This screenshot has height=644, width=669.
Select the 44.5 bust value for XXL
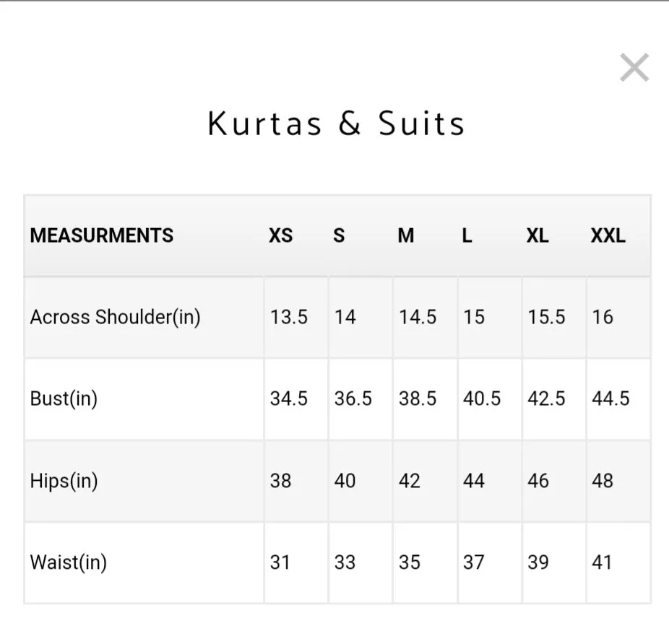[x=610, y=399]
